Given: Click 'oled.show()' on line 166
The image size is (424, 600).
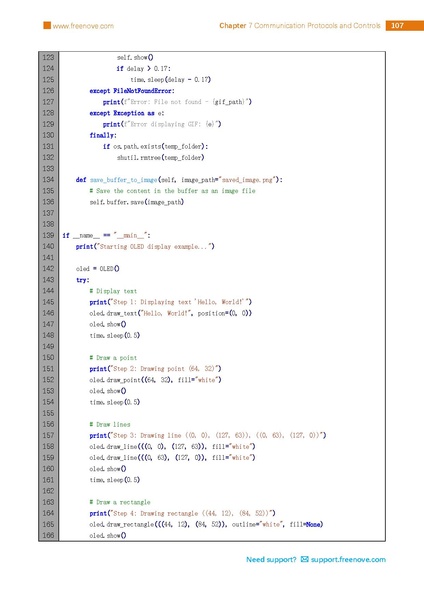Looking at the screenshot, I should pos(108,535).
